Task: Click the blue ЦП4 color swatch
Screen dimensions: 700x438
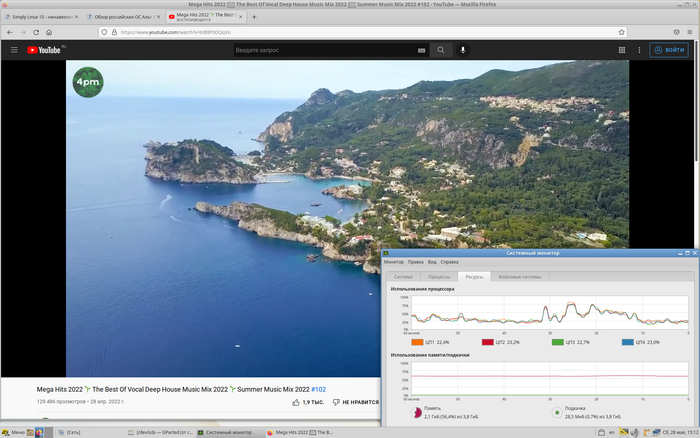Action: click(626, 342)
